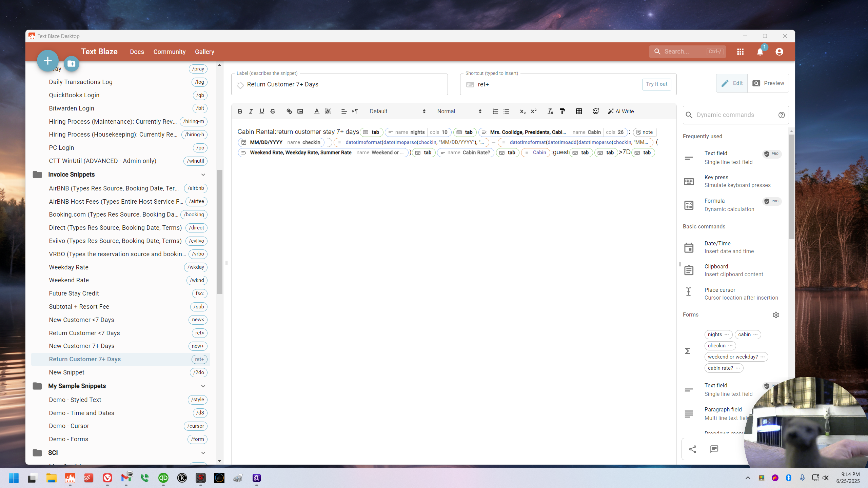Open the apps grid icon

point(740,52)
